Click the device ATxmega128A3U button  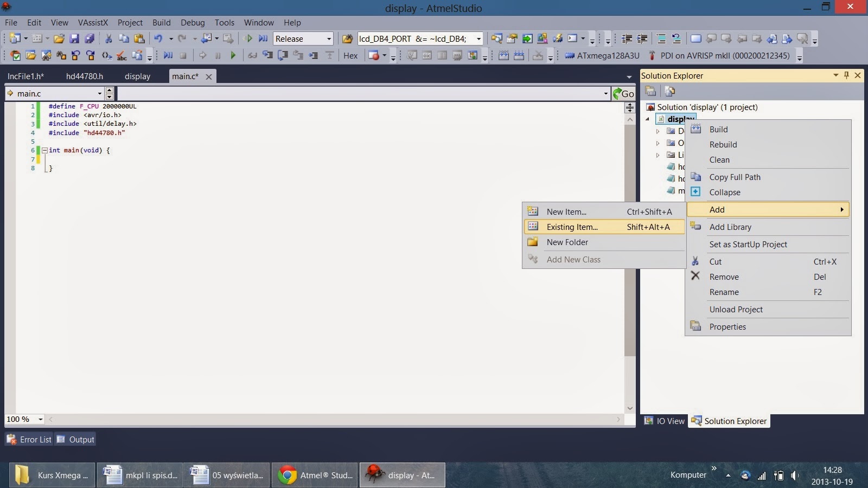click(x=602, y=55)
